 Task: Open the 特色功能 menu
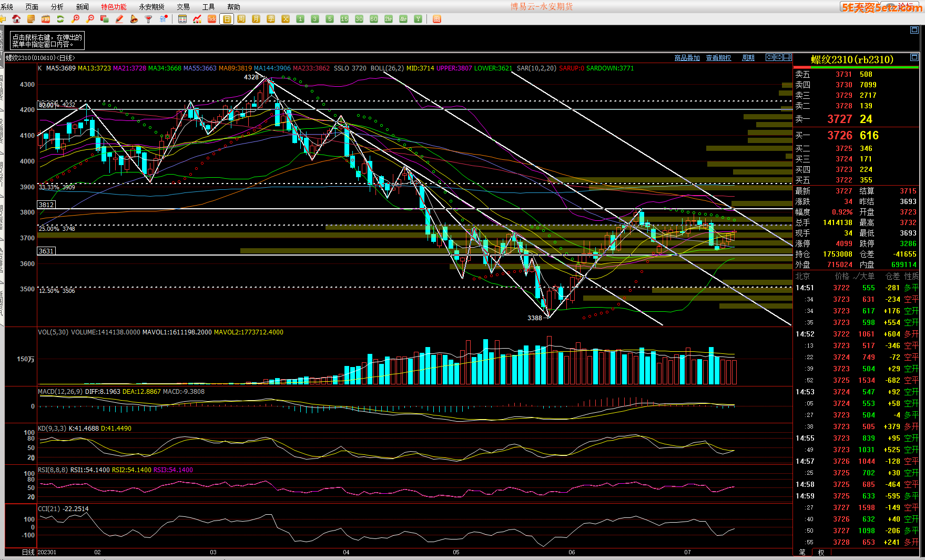(x=114, y=7)
